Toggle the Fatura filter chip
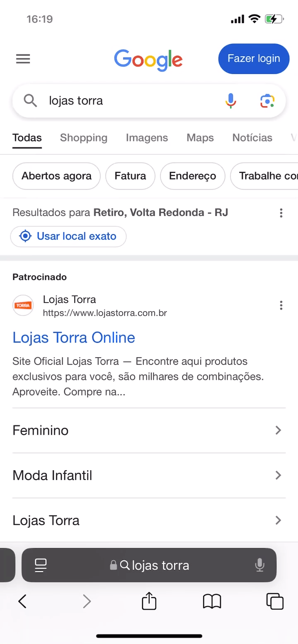Viewport: 298px width, 644px height. click(130, 176)
